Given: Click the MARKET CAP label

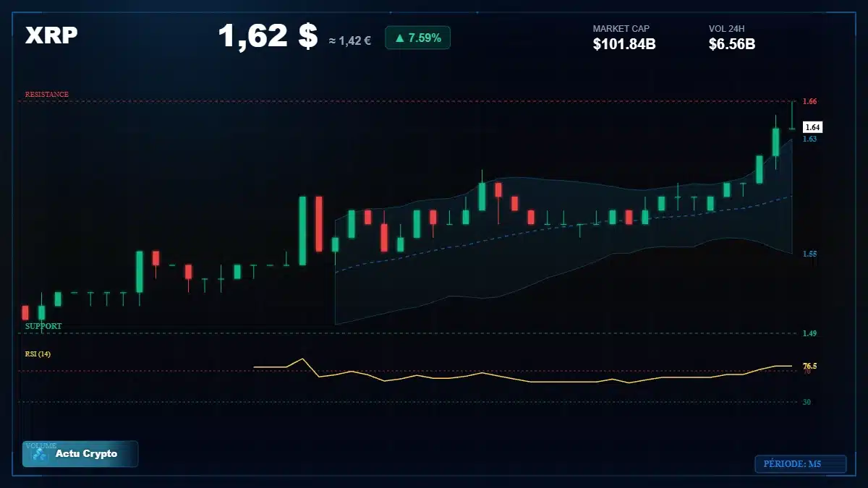Looking at the screenshot, I should tap(621, 28).
